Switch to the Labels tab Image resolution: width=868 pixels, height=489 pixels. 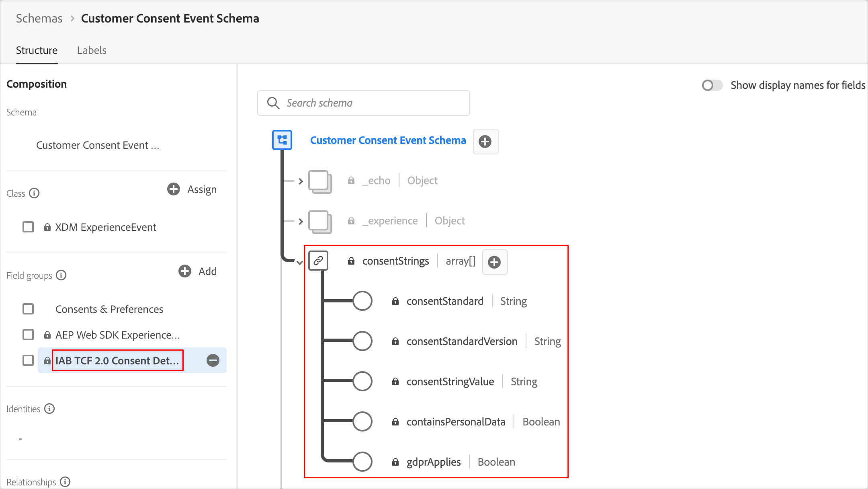click(x=92, y=50)
